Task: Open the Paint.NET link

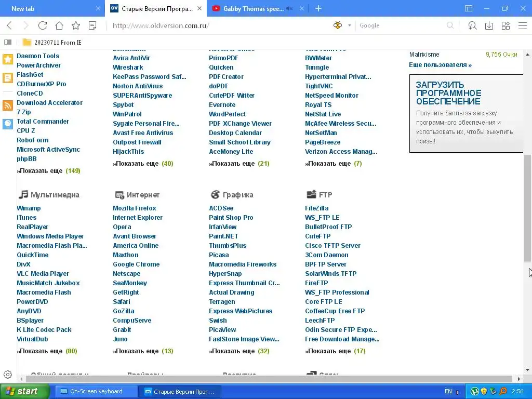Action: [223, 236]
